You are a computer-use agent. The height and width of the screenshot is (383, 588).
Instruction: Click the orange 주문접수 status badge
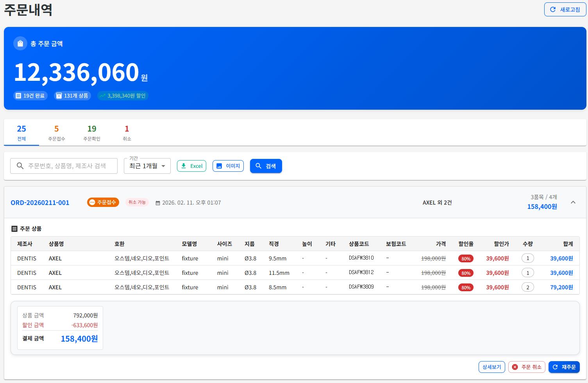click(103, 202)
